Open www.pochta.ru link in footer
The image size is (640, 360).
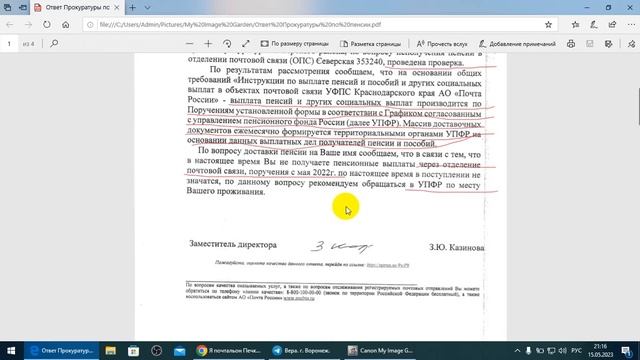(299, 298)
